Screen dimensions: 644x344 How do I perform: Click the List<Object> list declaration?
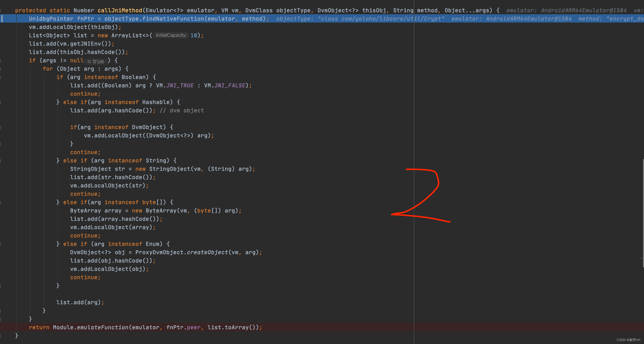click(x=58, y=36)
